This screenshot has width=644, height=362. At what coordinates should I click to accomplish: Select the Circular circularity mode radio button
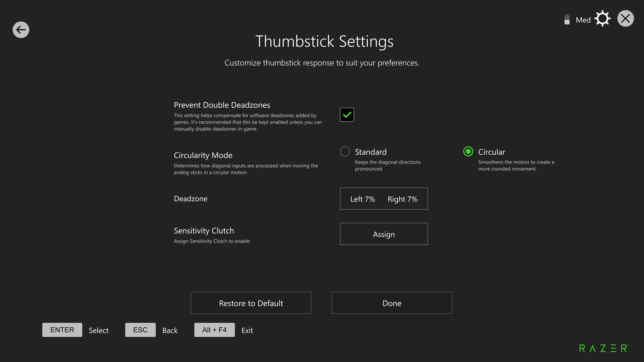[x=468, y=152]
